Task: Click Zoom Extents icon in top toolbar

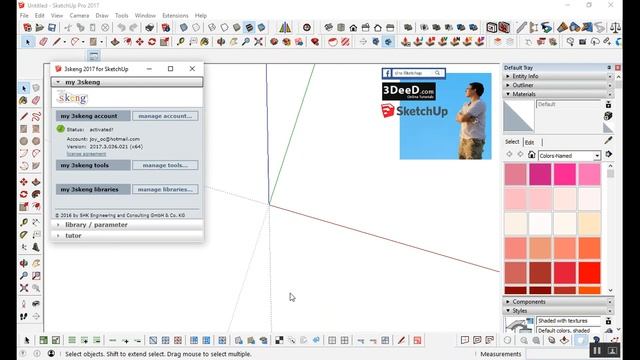Action: pos(258,42)
